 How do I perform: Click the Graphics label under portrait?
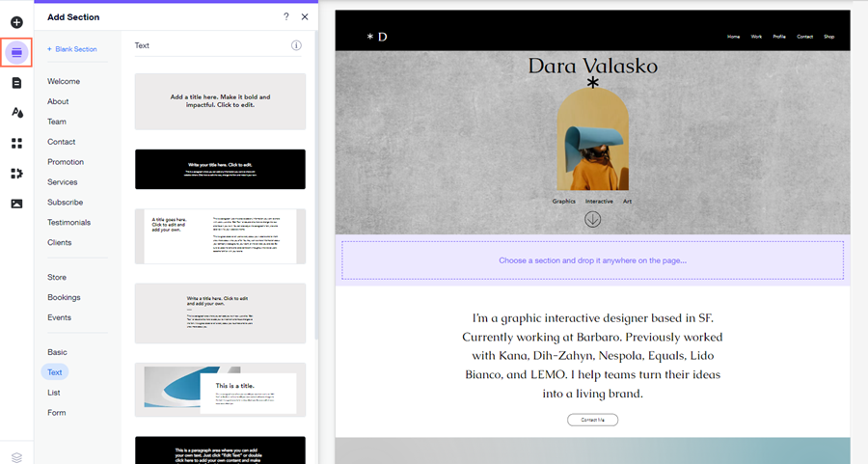pos(563,202)
